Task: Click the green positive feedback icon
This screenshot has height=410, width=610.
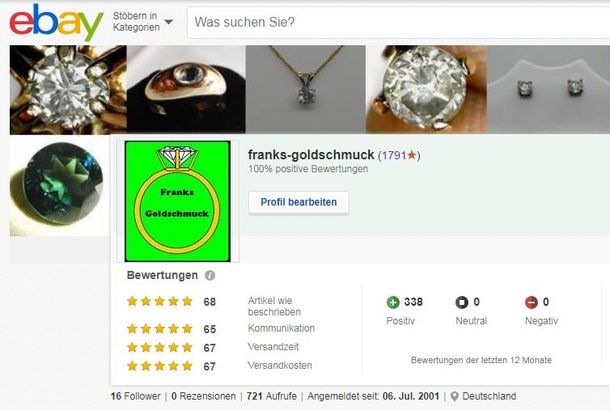Action: (x=393, y=302)
